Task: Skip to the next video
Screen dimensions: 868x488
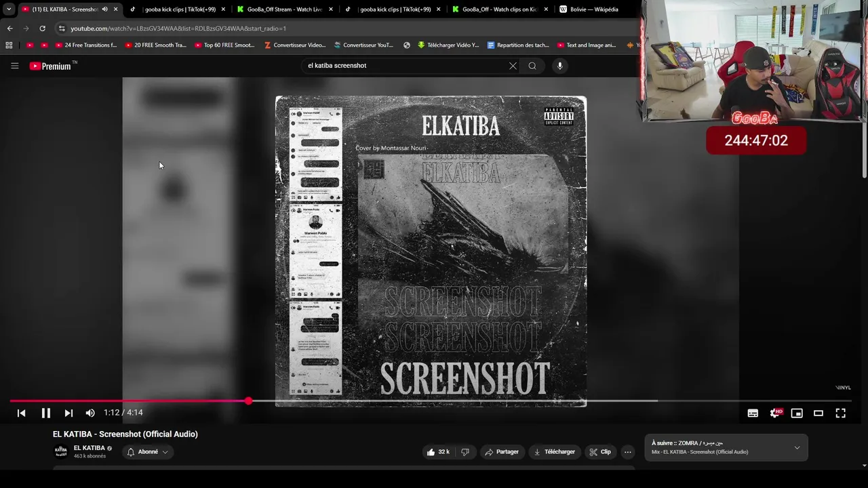Action: [x=68, y=413]
